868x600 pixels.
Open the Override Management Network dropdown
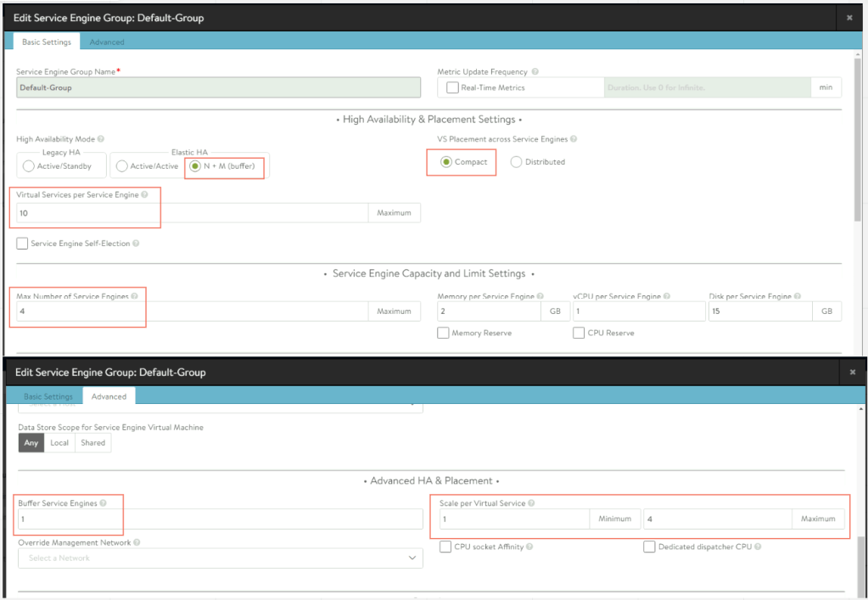pyautogui.click(x=221, y=558)
